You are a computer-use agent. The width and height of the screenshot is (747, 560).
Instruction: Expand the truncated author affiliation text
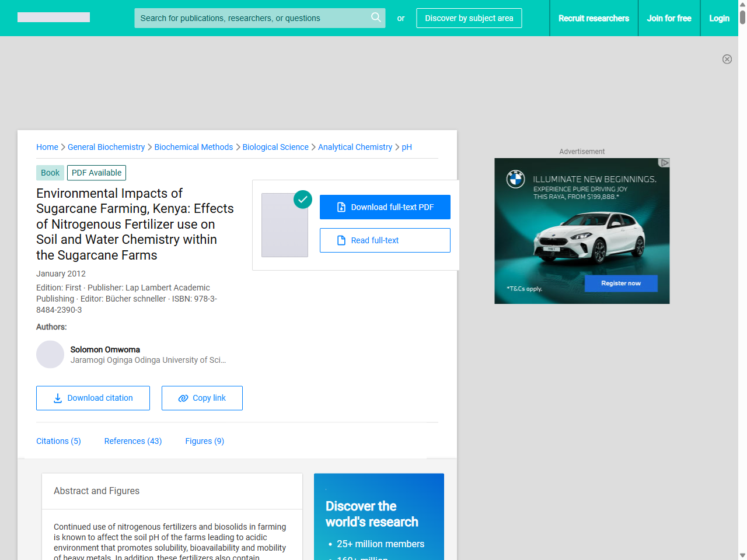pos(222,360)
